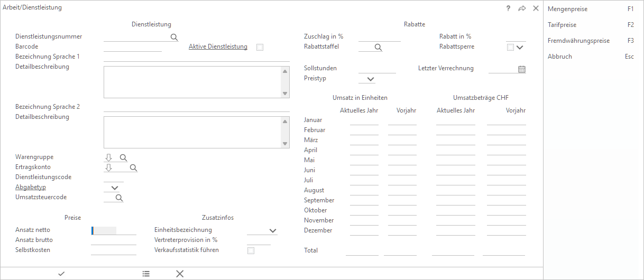
Task: Open the Preistyp dropdown list
Action: point(370,79)
